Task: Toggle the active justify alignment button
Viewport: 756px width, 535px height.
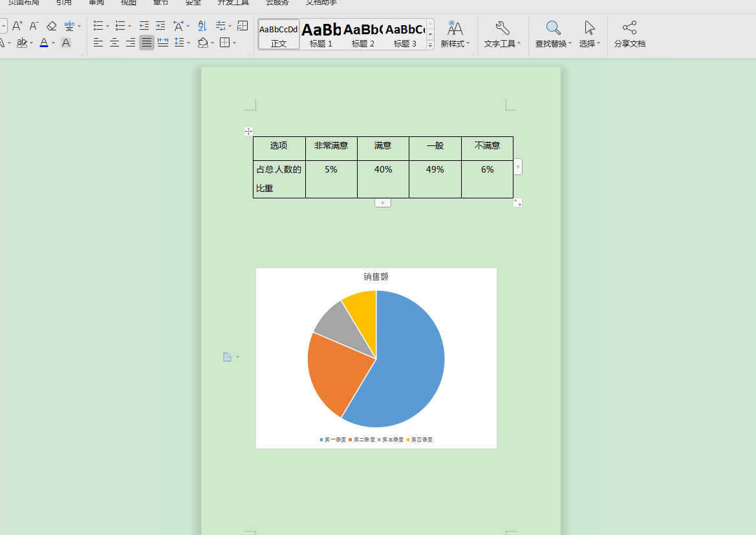Action: tap(147, 43)
